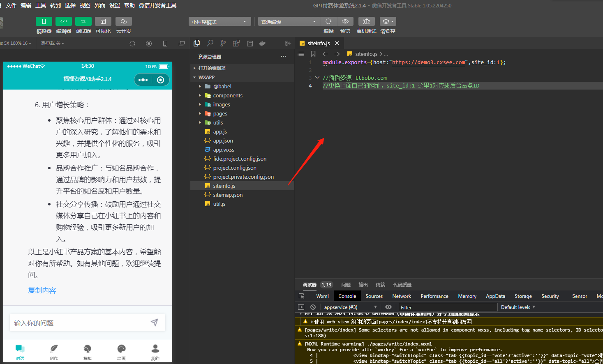Open the 清缓存 clear cache menu
The width and height of the screenshot is (603, 364).
(x=388, y=21)
